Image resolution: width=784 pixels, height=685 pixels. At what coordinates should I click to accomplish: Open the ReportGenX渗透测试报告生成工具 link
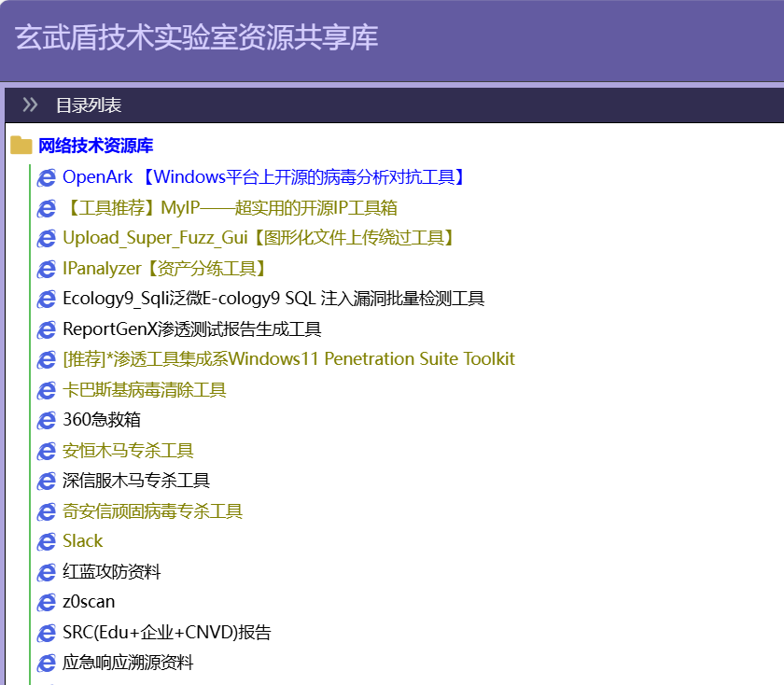pos(192,329)
